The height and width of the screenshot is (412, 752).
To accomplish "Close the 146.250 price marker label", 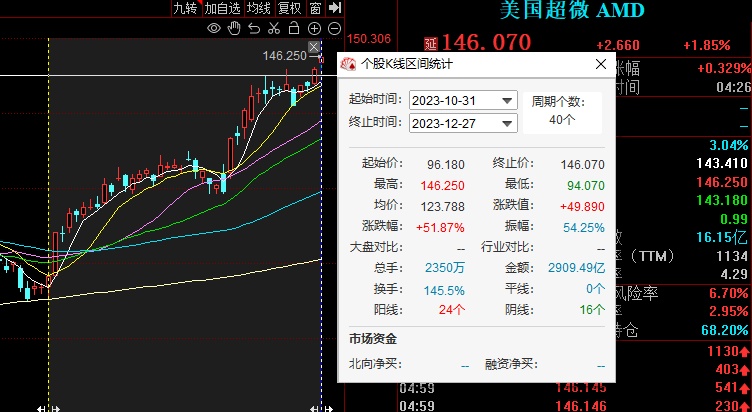I will tap(314, 47).
